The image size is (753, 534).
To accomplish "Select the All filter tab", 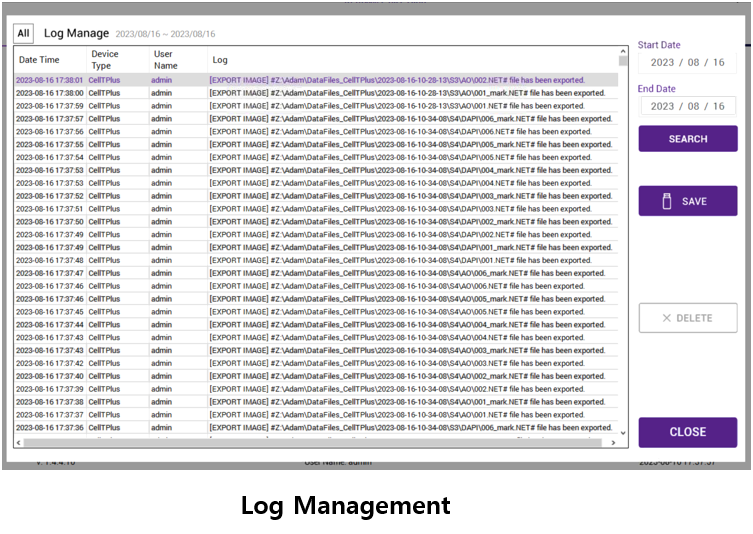I will click(24, 34).
